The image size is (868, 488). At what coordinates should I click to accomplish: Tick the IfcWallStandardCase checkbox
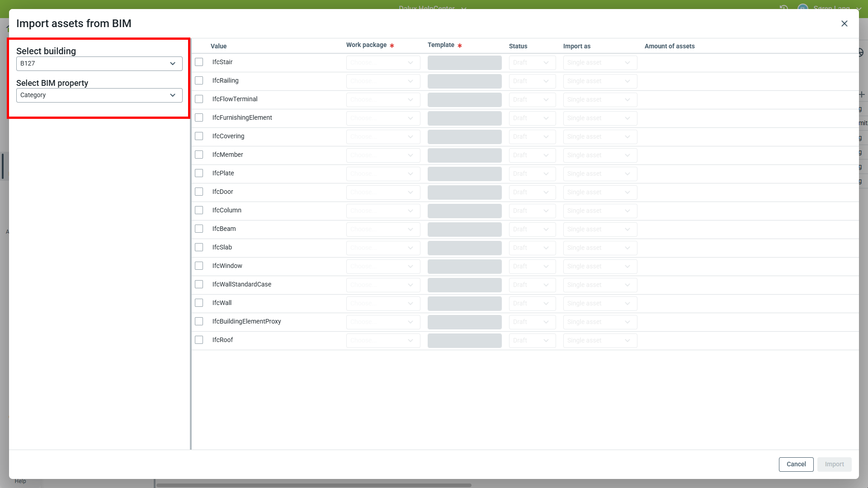click(199, 284)
